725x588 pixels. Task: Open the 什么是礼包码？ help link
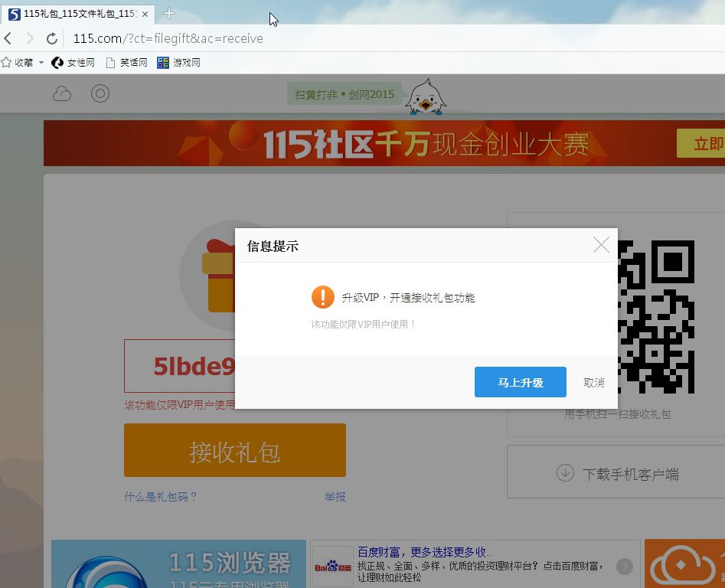161,496
